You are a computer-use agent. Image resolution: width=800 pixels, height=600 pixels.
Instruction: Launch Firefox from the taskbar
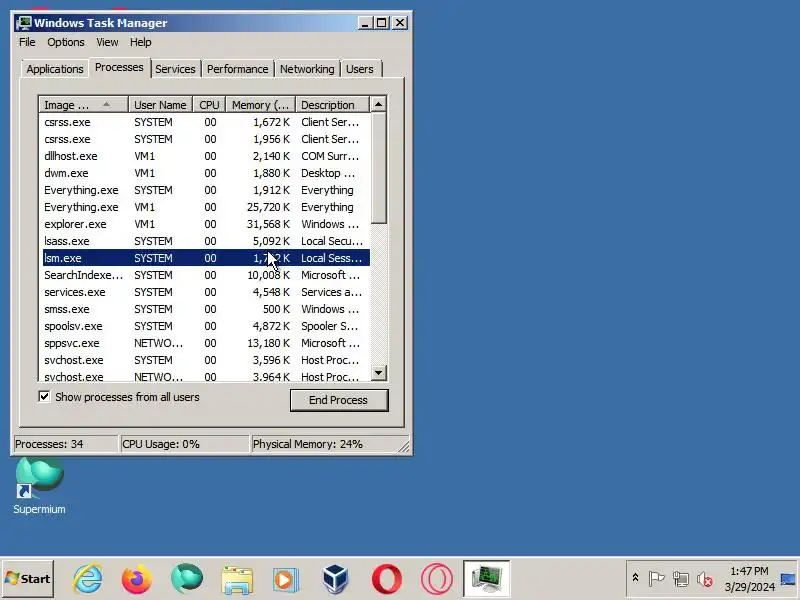(137, 579)
